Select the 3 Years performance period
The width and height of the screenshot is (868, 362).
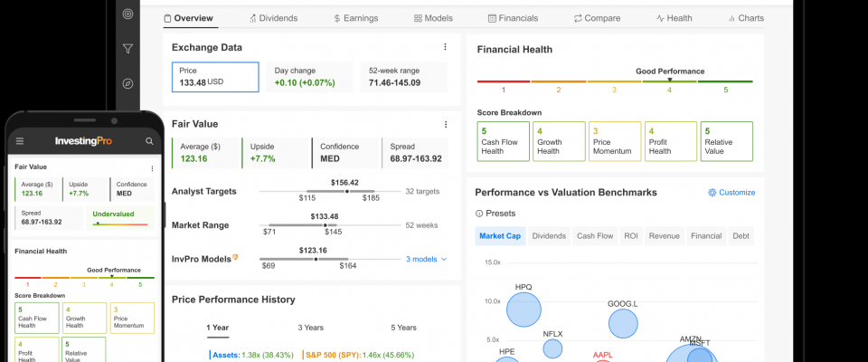310,328
